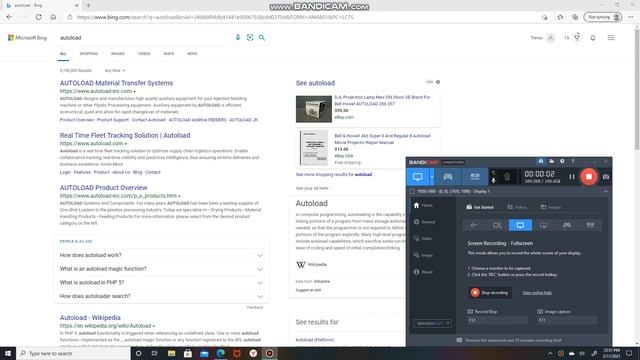This screenshot has width=640, height=360.
Task: Click the Record/Stop hotkey field
Action: tap(497, 320)
